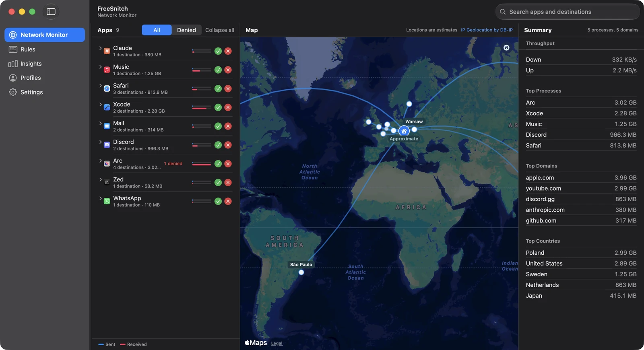Screen dimensions: 644x350
Task: Select the All apps filter tab
Action: pyautogui.click(x=157, y=30)
